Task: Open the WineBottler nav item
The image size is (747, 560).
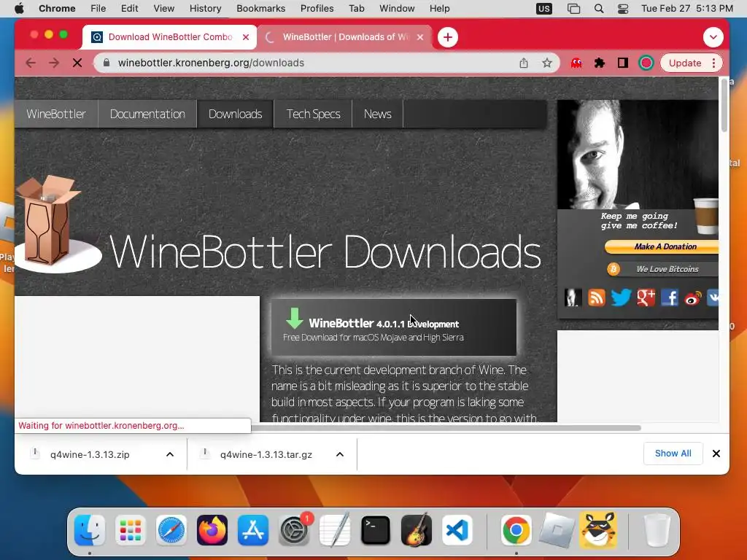Action: click(56, 114)
